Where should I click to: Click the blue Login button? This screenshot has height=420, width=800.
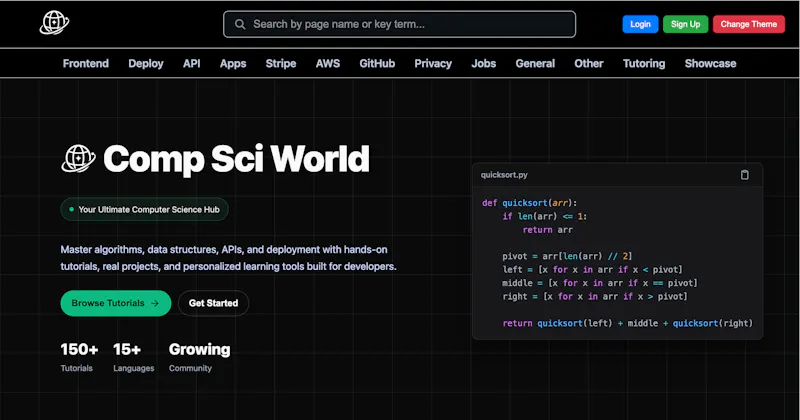point(640,24)
